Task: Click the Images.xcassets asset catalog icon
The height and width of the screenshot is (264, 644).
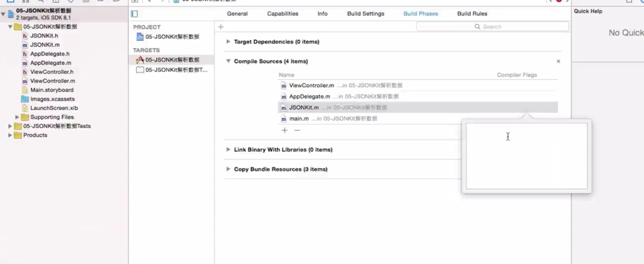Action: 25,99
